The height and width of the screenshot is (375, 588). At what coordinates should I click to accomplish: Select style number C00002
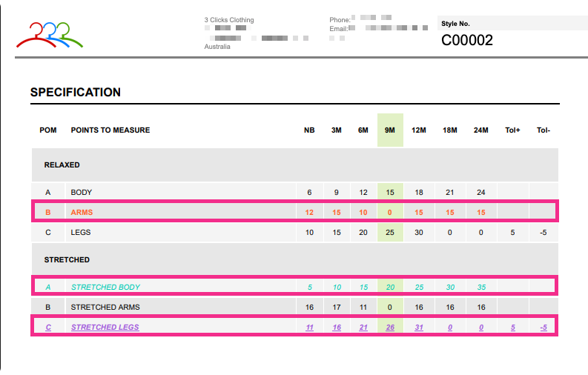pos(467,41)
